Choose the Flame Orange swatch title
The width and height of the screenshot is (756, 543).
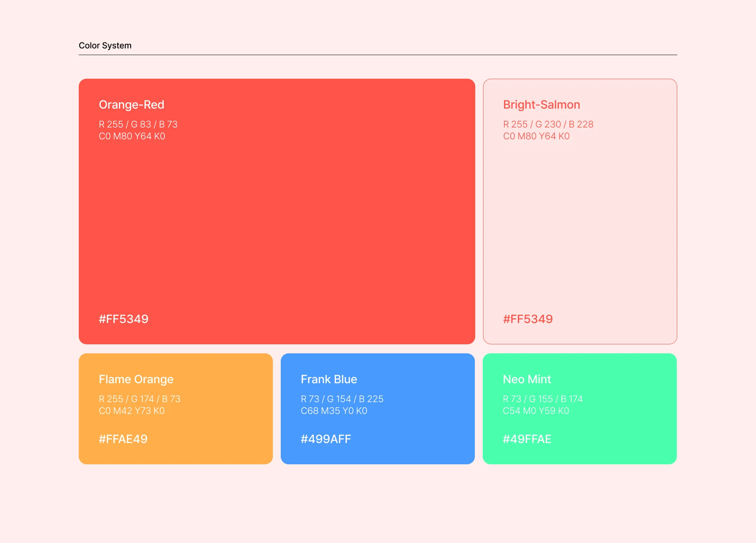tap(136, 379)
